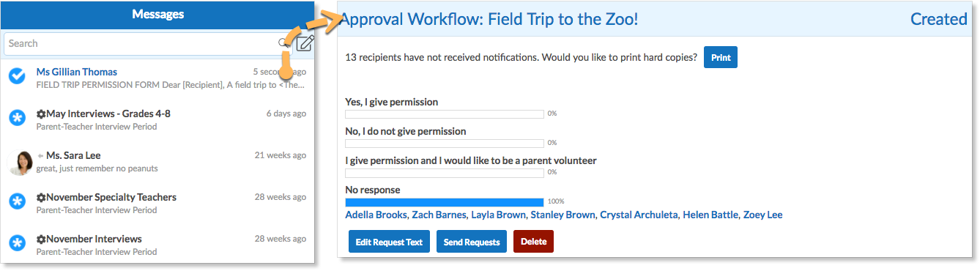Click the asterisk icon next to November Interviews
The width and height of the screenshot is (980, 271).
pyautogui.click(x=18, y=242)
